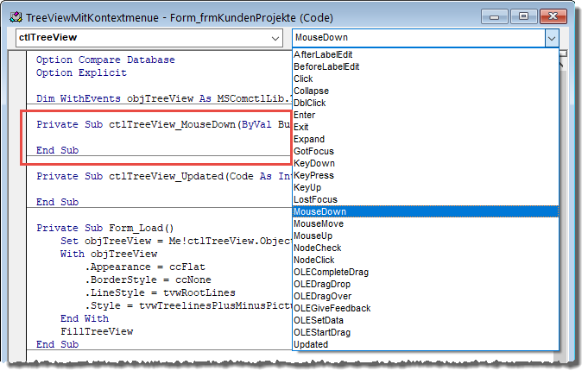Select the Expand event entry

[309, 139]
